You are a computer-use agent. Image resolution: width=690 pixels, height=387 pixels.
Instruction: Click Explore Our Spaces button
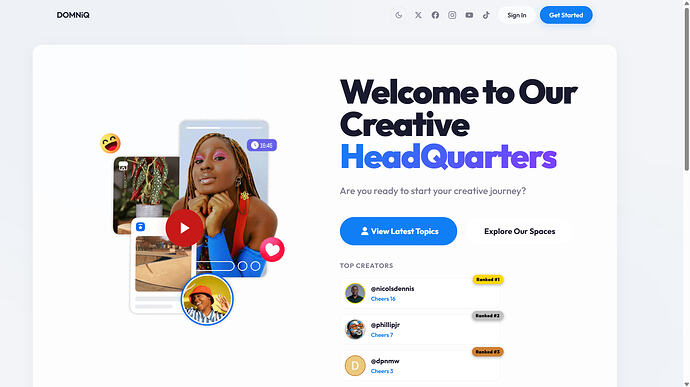(520, 231)
